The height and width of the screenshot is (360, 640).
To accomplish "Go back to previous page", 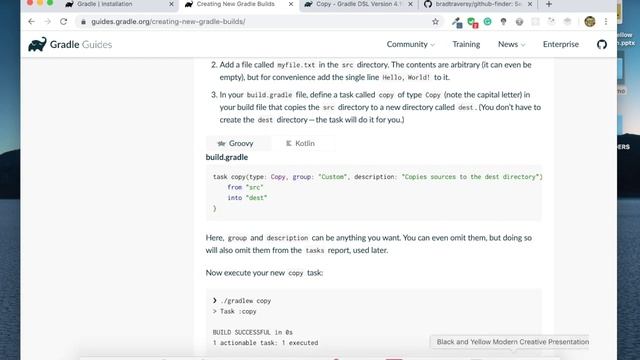I will [x=31, y=22].
